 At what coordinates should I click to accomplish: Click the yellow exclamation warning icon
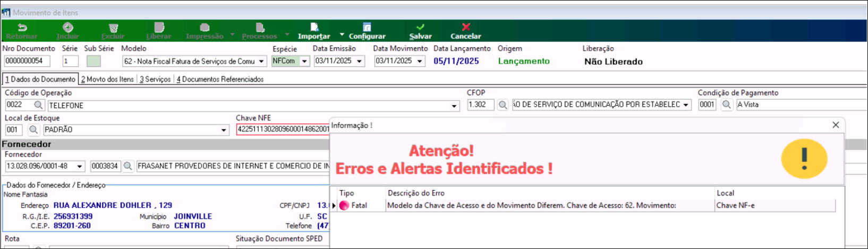[x=804, y=159]
